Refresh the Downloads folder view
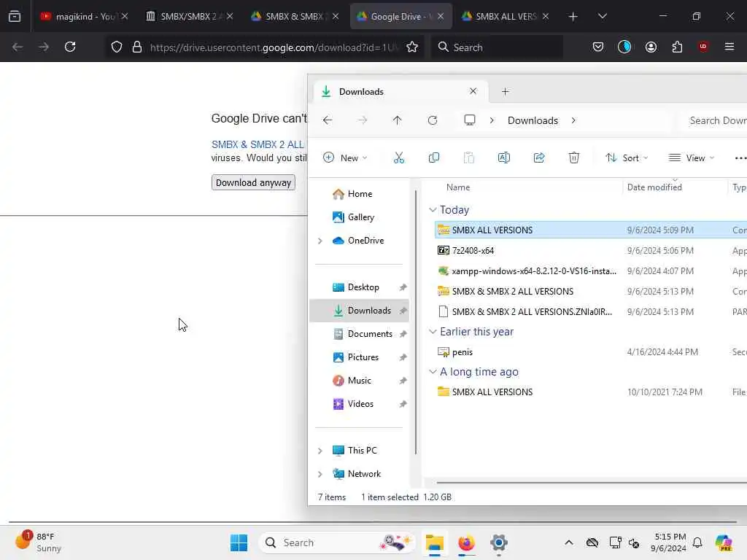The height and width of the screenshot is (560, 747). [433, 120]
